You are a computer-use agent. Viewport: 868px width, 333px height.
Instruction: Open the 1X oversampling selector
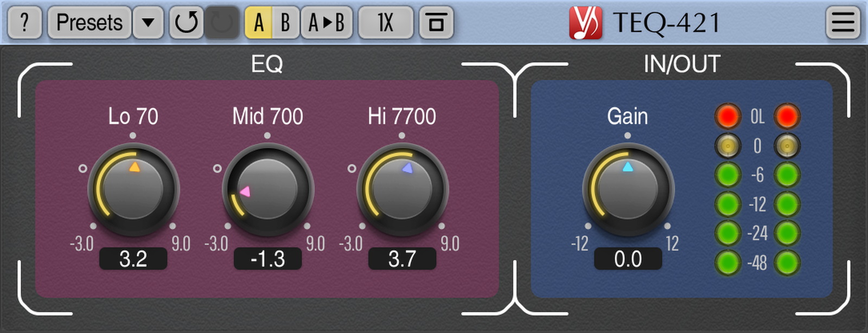[x=386, y=23]
